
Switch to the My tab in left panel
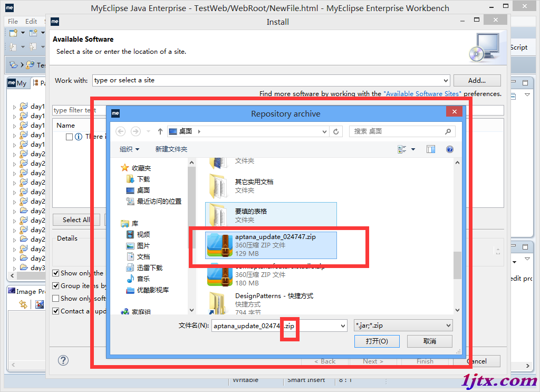[17, 83]
